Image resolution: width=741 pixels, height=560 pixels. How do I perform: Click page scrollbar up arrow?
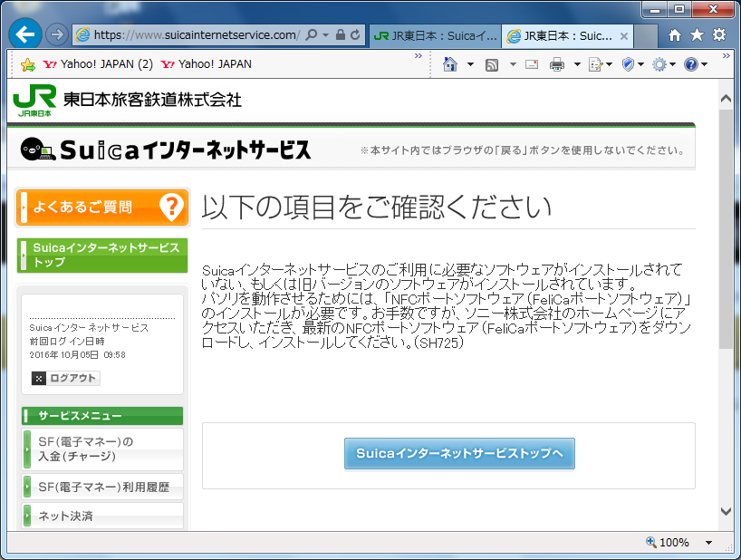tap(726, 99)
